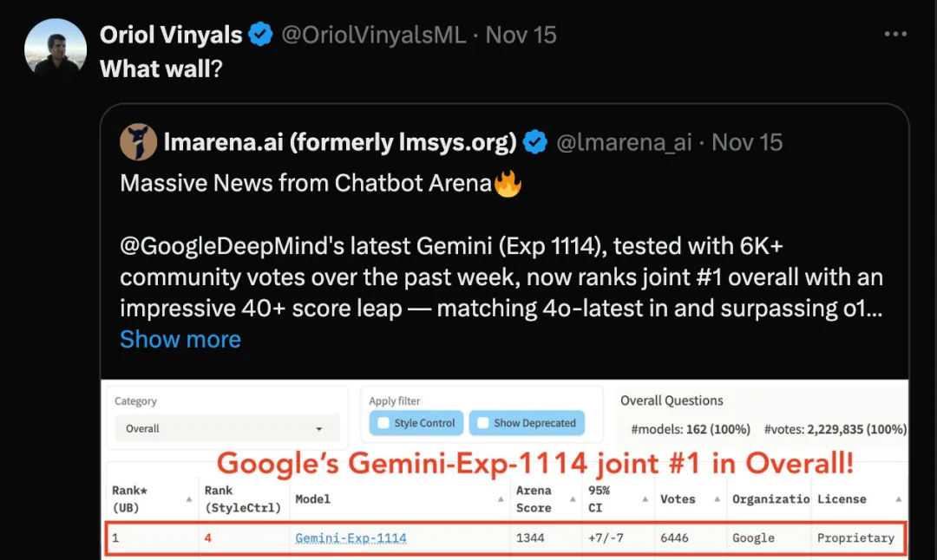The height and width of the screenshot is (560, 937).
Task: Open the Category dropdown set to Overall
Action: (227, 428)
